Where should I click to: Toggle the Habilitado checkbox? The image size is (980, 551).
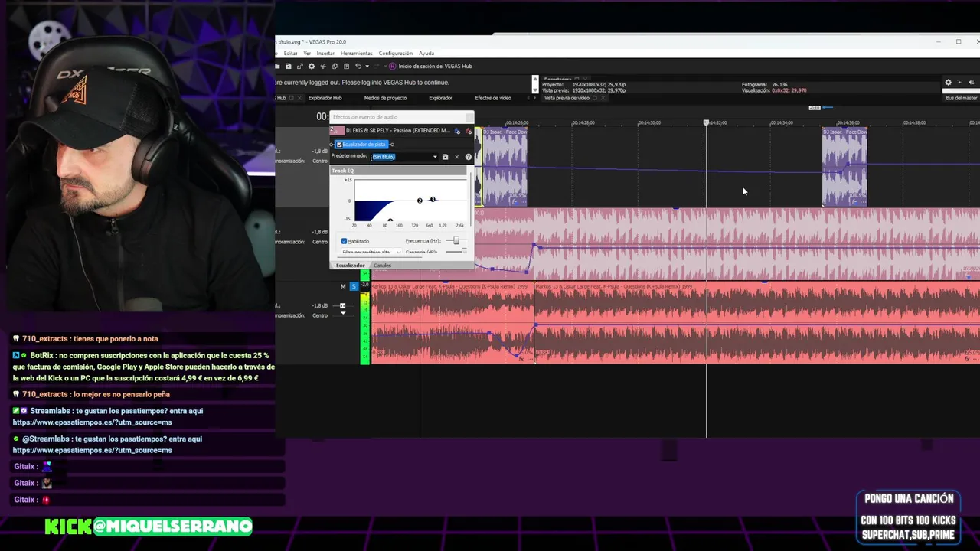pyautogui.click(x=344, y=241)
